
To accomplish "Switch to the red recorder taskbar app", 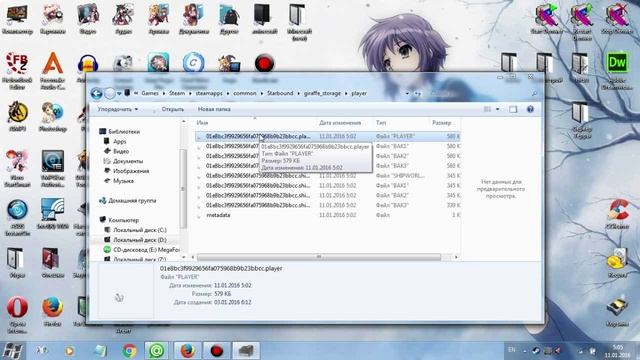I will click(x=217, y=351).
